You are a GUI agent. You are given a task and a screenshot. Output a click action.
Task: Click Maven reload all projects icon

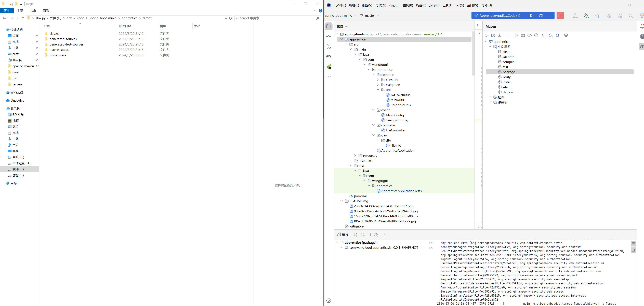tap(486, 35)
